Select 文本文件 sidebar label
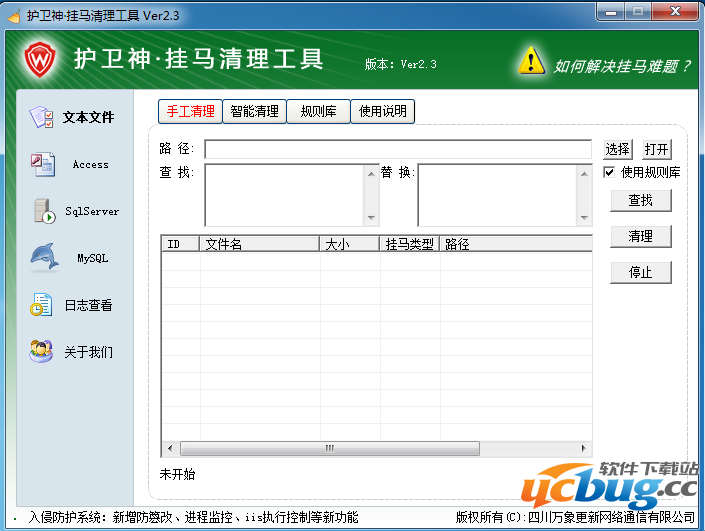705x531 pixels. [x=89, y=117]
